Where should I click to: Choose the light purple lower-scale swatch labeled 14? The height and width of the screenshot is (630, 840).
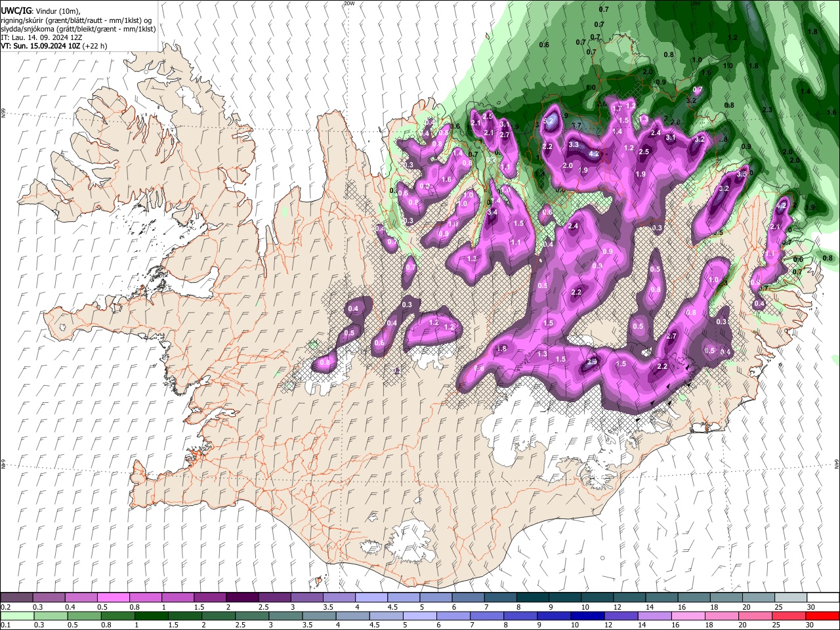tap(654, 616)
